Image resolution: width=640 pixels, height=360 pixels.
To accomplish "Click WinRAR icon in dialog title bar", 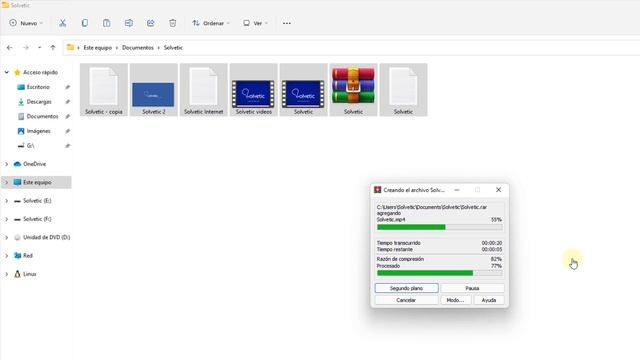I will pyautogui.click(x=378, y=190).
